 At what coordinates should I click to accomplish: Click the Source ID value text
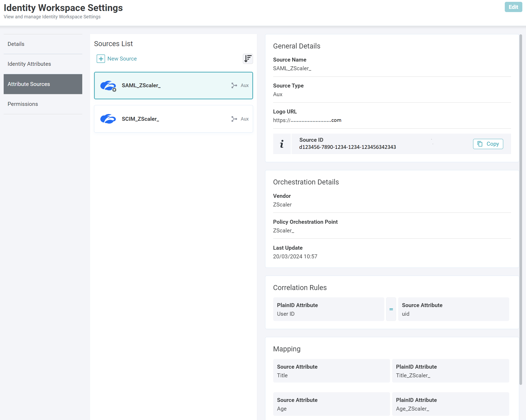point(348,147)
